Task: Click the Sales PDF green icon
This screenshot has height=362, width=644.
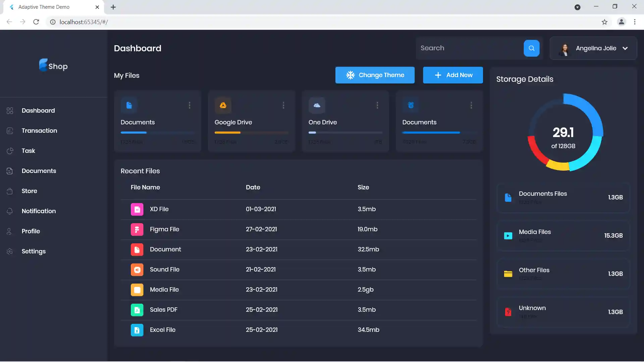Action: (137, 310)
